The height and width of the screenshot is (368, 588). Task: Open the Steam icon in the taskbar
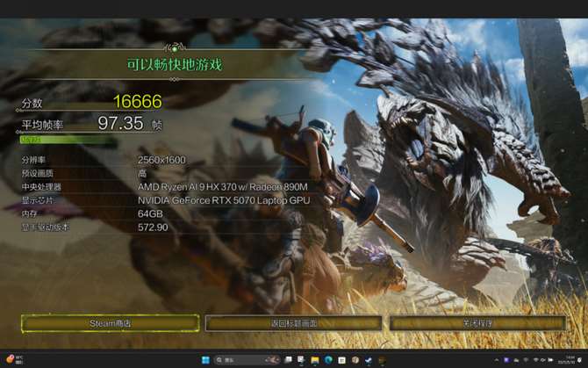coord(369,360)
